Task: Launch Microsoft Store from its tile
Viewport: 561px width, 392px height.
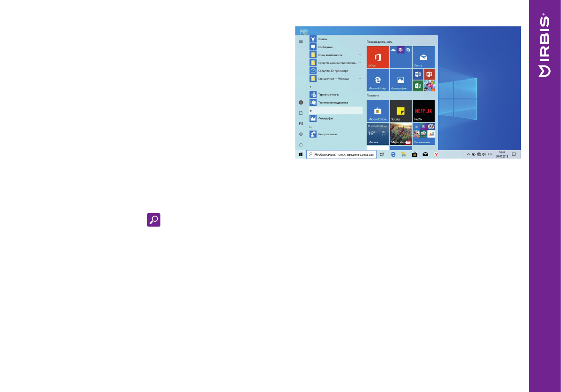Action: click(377, 111)
